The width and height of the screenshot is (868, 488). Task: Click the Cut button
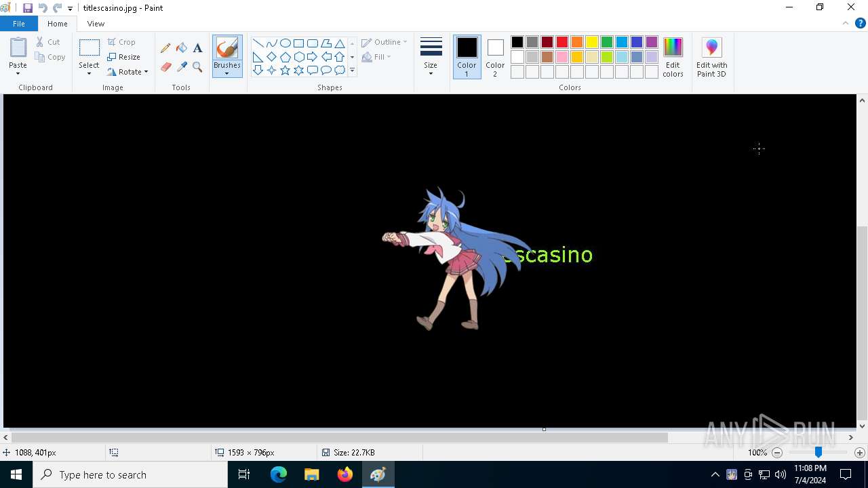click(48, 42)
